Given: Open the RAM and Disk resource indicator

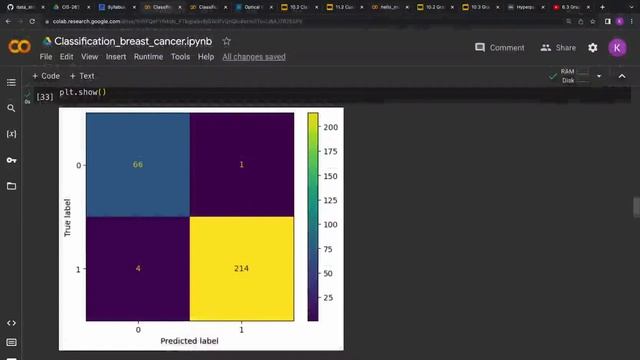Looking at the screenshot, I should pyautogui.click(x=570, y=76).
